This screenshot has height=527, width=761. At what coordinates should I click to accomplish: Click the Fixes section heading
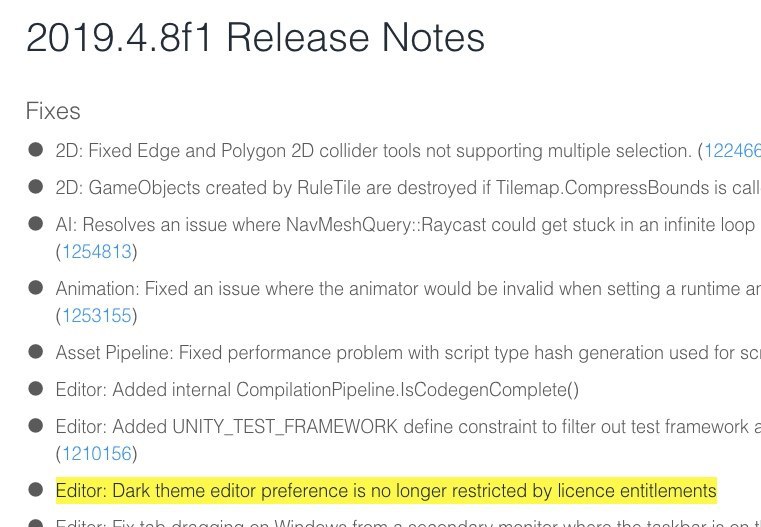[x=53, y=111]
